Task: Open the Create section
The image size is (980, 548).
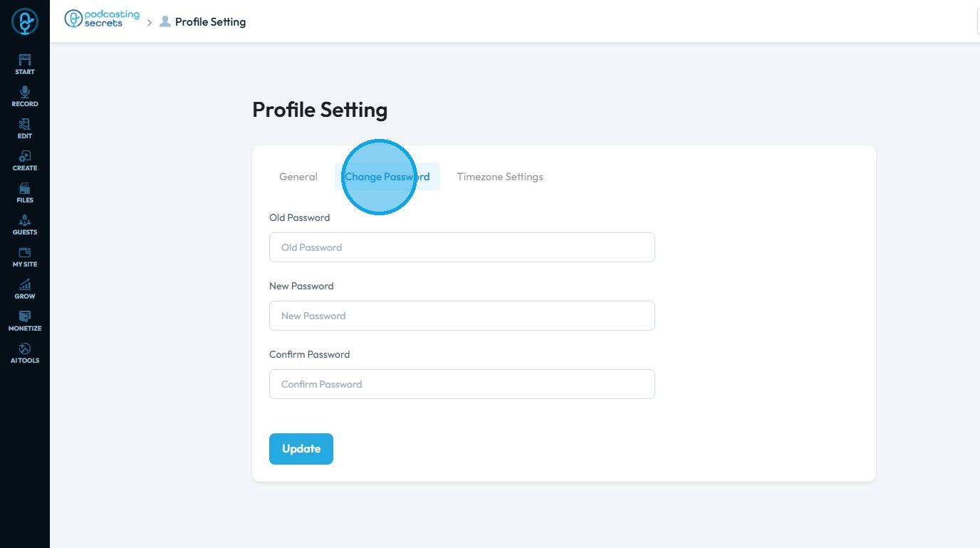Action: [25, 160]
